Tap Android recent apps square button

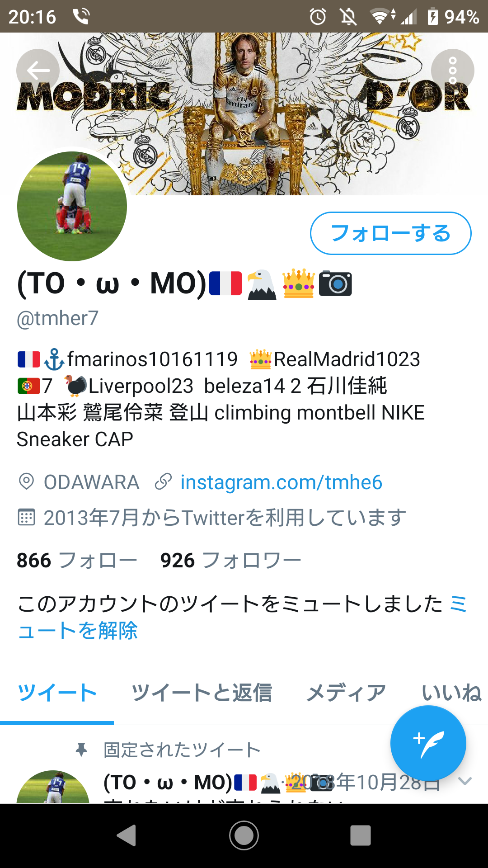(x=361, y=835)
